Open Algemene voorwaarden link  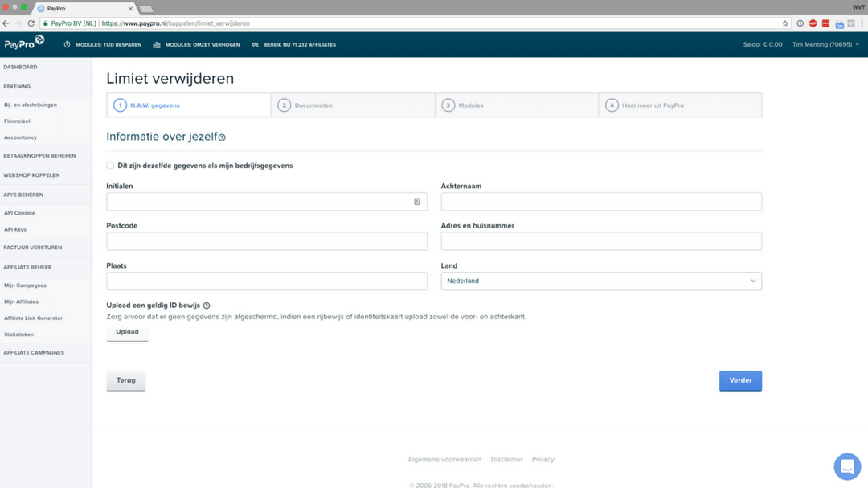444,459
